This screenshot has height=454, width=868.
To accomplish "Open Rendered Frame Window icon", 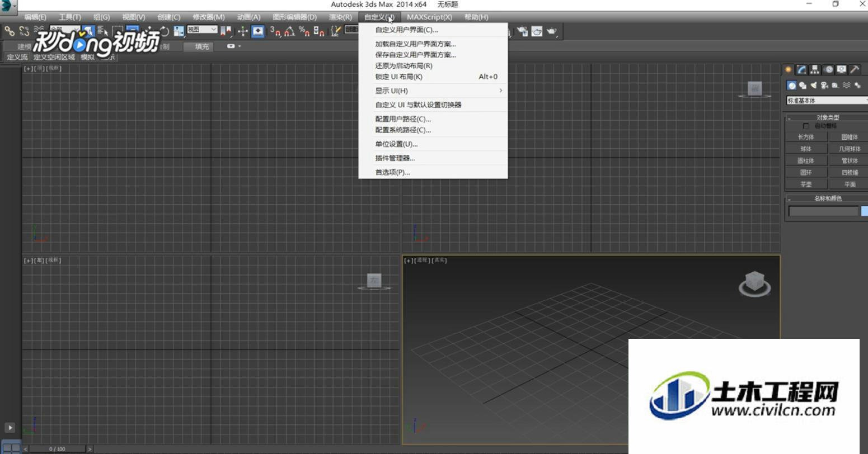I will click(x=537, y=31).
